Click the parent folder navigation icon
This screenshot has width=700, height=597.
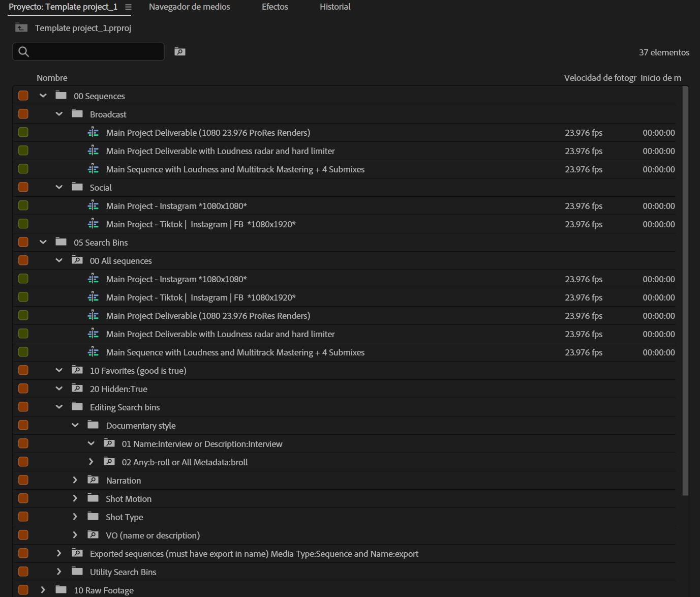tap(21, 27)
